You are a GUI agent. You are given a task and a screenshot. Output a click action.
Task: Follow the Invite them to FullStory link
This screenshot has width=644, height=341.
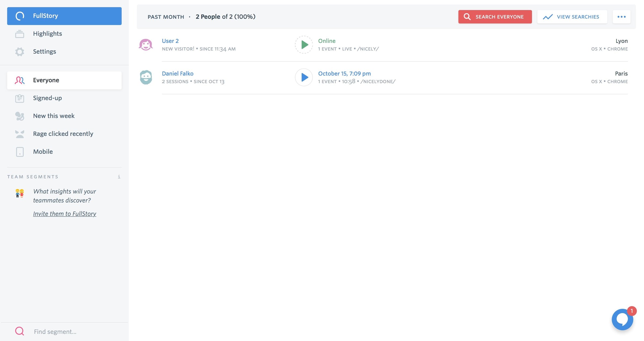tap(64, 214)
